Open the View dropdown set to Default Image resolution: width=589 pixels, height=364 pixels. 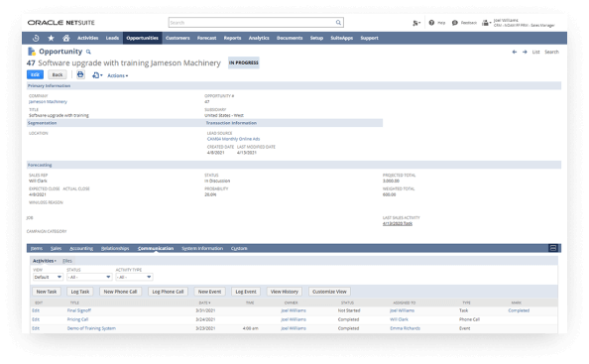click(x=48, y=278)
